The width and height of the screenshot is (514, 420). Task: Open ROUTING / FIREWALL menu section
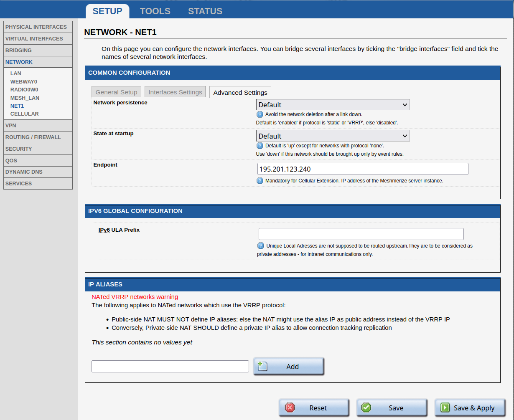tap(33, 137)
